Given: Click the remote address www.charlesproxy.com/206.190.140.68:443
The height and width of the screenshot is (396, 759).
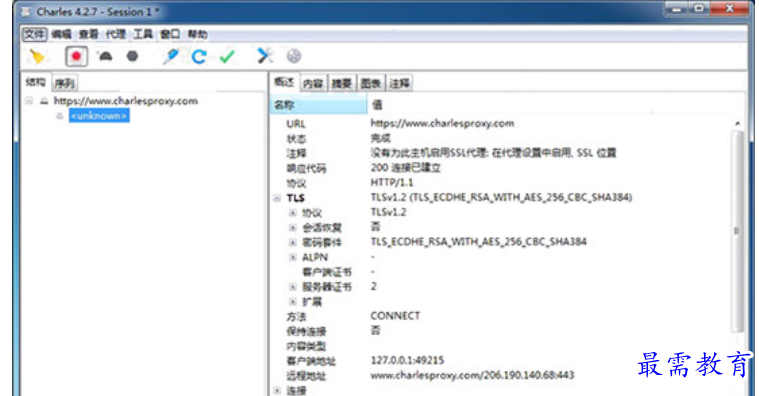Looking at the screenshot, I should (x=472, y=375).
